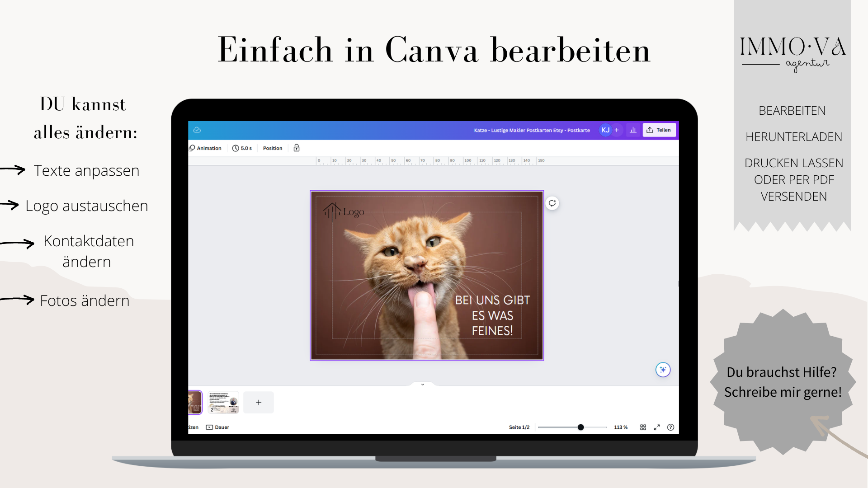Open the Canva magic assistant sparkle button
The width and height of the screenshot is (868, 488).
click(663, 370)
